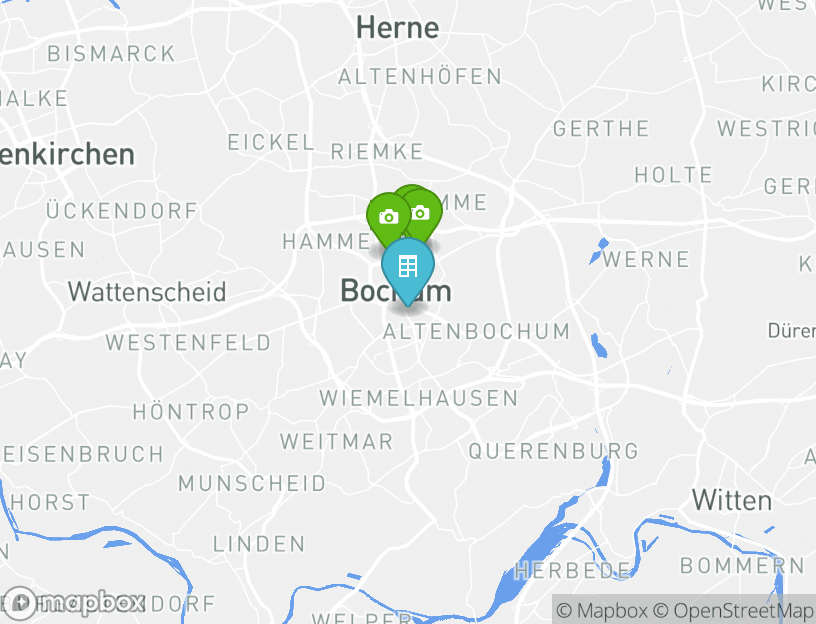Screen dimensions: 816x624
Task: Click the Riemke district label
Action: pos(377,151)
